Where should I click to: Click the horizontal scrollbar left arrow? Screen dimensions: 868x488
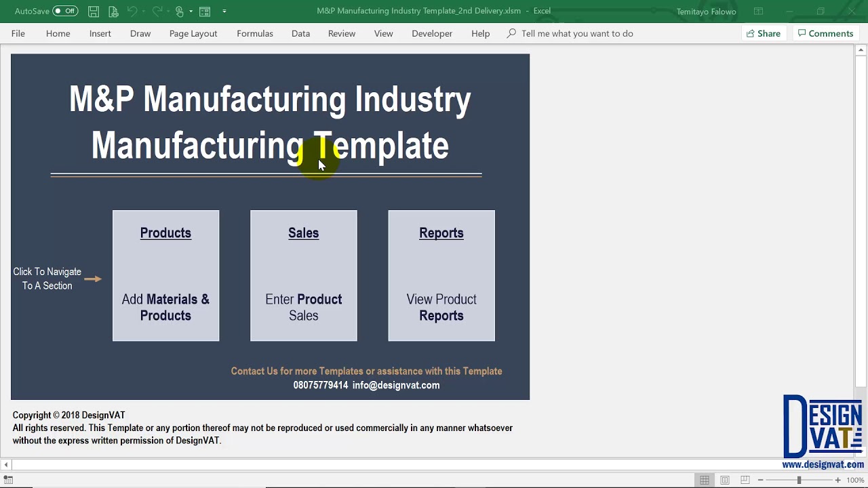tap(6, 464)
